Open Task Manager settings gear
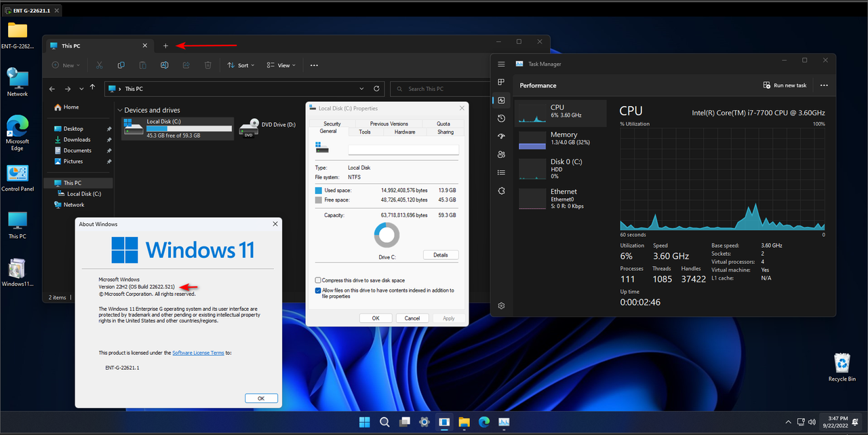Image resolution: width=868 pixels, height=435 pixels. 501,305
